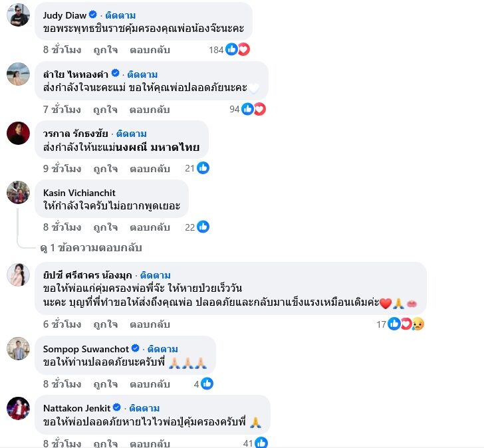Toggle ถูกใจ on Sompop Suwanchot's comment

[x=105, y=384]
